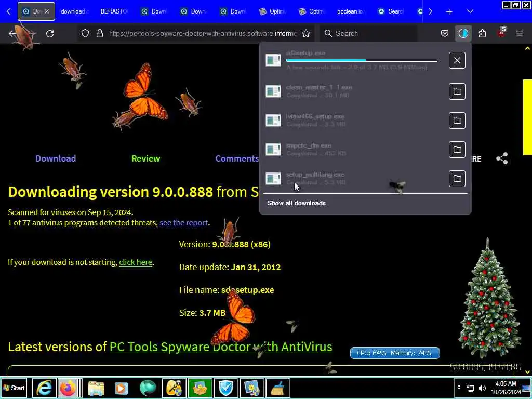This screenshot has height=399, width=532.
Task: Click the sdasetup.exe download progress bar
Action: [362, 60]
